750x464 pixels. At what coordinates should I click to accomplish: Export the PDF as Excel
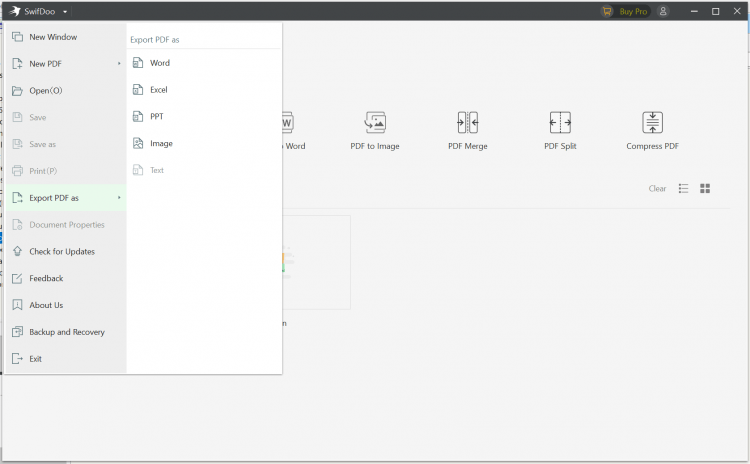pos(204,89)
